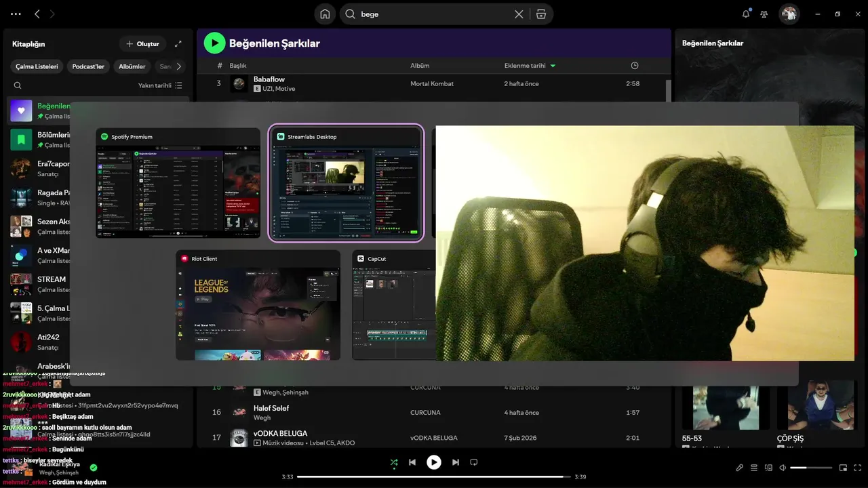Open the notifications bell

click(x=746, y=14)
